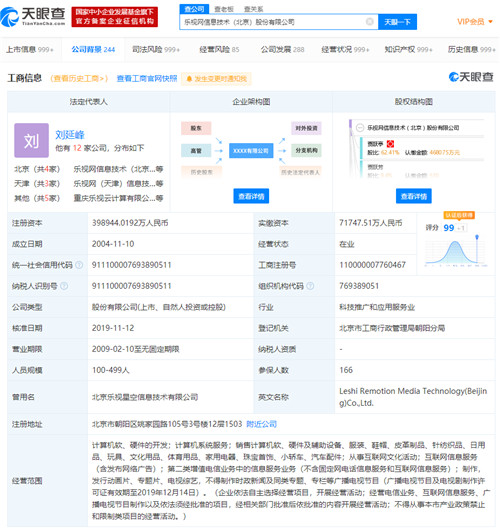Click the 附近公司 link
Viewport: 500px width, 529px height.
[x=261, y=424]
